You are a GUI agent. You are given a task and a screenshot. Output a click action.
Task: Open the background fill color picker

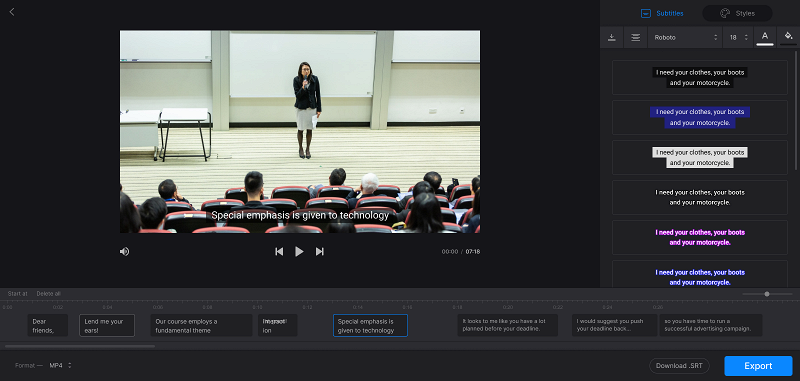coord(788,37)
